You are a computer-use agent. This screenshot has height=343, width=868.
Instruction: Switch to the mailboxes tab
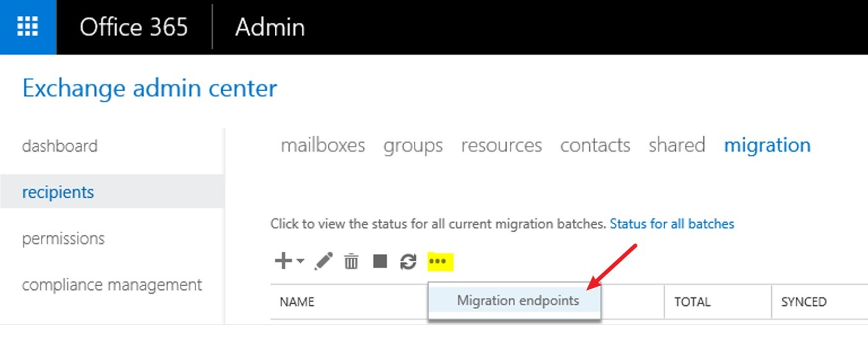coord(323,145)
